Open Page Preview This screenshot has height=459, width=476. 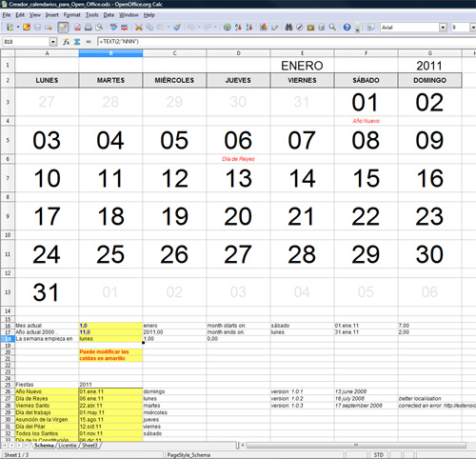pyautogui.click(x=99, y=28)
